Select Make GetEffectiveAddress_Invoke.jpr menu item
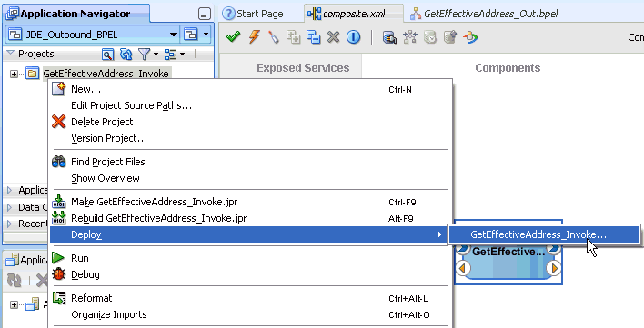The height and width of the screenshot is (328, 644). [x=250, y=202]
